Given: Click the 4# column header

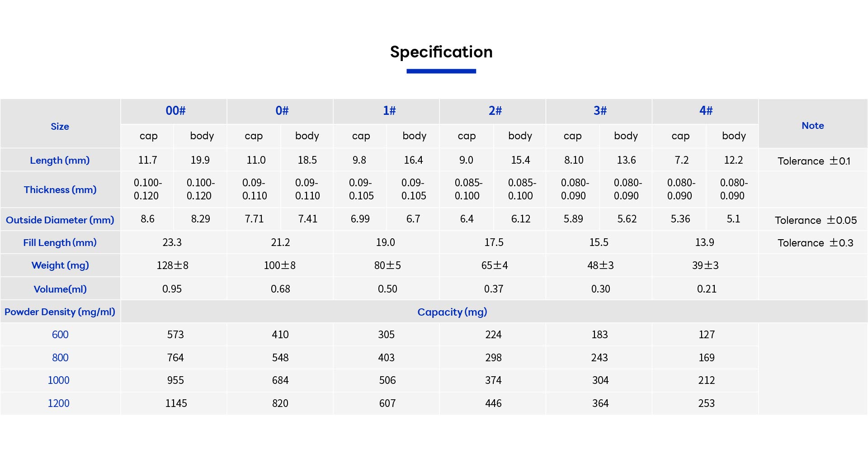Looking at the screenshot, I should pos(706,111).
